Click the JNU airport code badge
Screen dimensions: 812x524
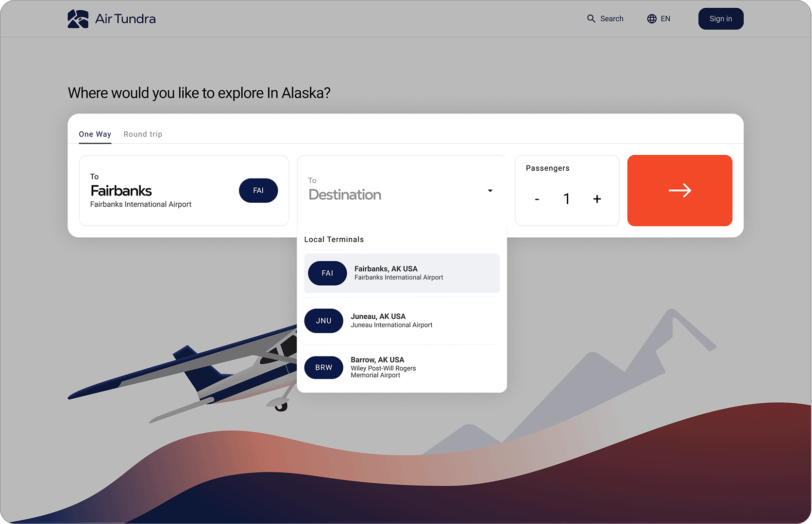pyautogui.click(x=323, y=321)
